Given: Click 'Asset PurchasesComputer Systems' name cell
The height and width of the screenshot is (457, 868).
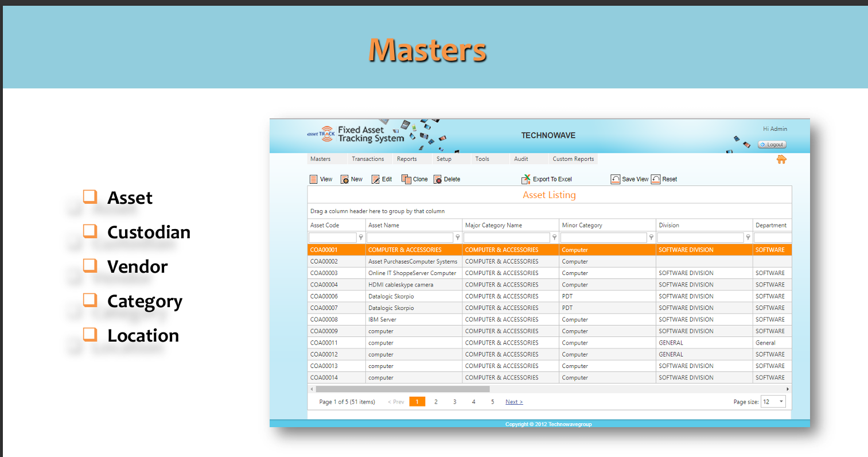Looking at the screenshot, I should point(414,261).
